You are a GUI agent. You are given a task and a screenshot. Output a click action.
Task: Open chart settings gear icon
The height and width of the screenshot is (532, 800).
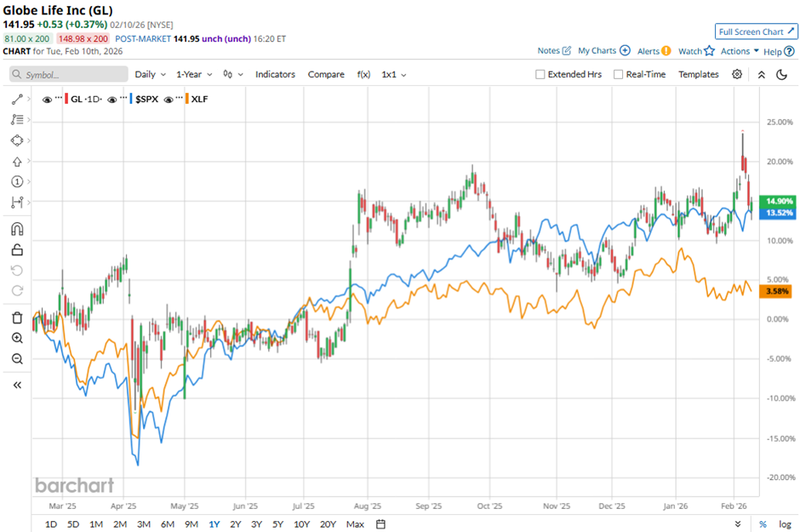(x=737, y=75)
